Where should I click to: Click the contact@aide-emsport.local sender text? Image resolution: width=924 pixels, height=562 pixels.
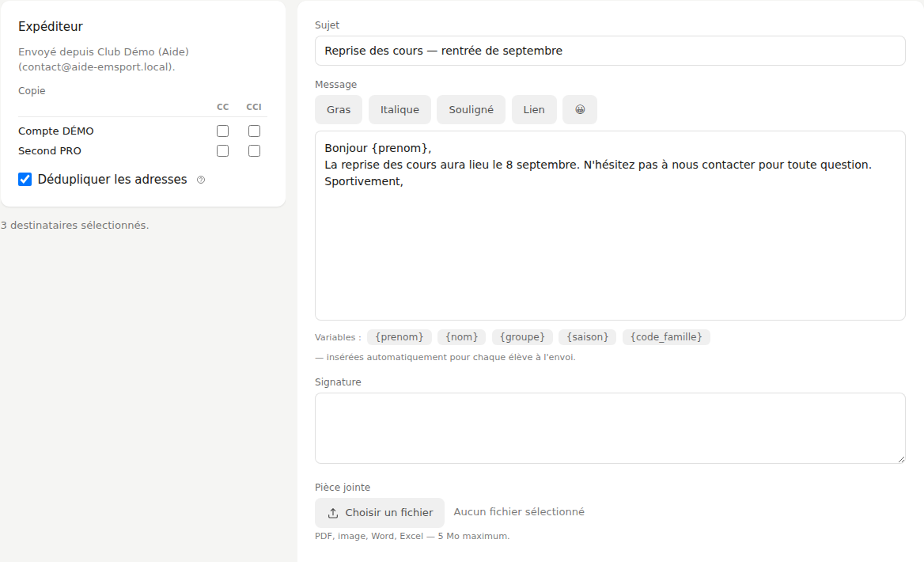[x=97, y=66]
